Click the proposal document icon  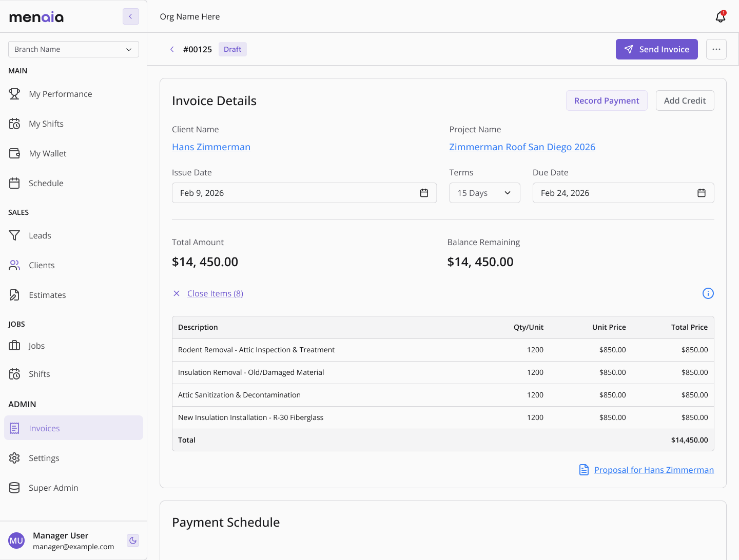click(584, 470)
